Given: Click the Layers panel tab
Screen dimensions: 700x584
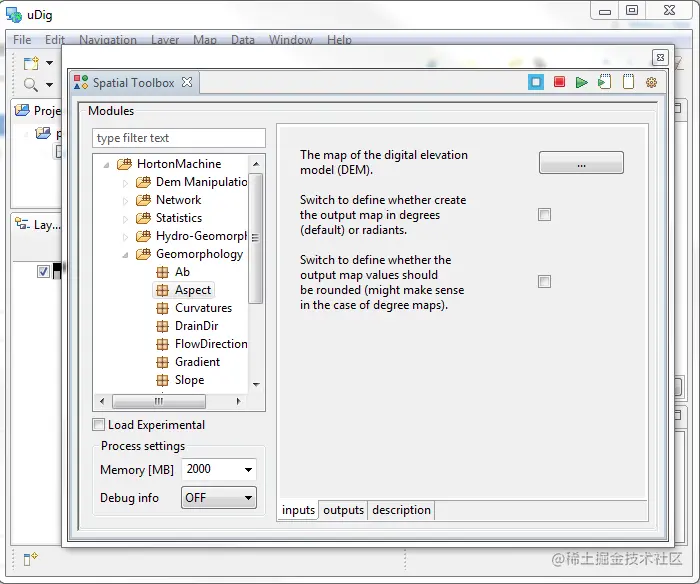Looking at the screenshot, I should click(x=38, y=224).
